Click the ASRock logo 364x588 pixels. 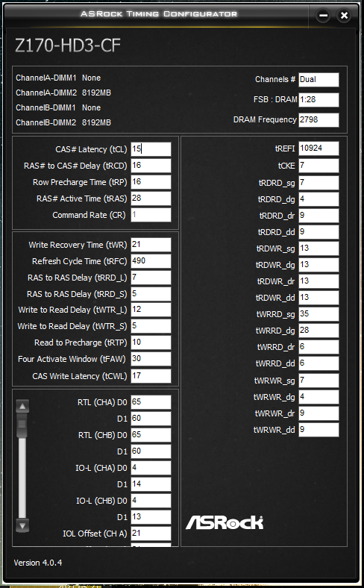coord(225,522)
